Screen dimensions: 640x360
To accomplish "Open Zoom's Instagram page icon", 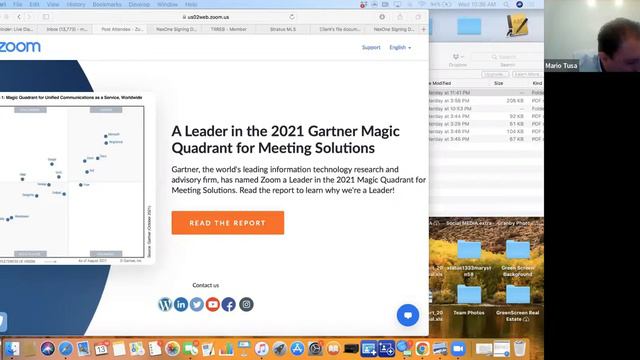I will 246,304.
